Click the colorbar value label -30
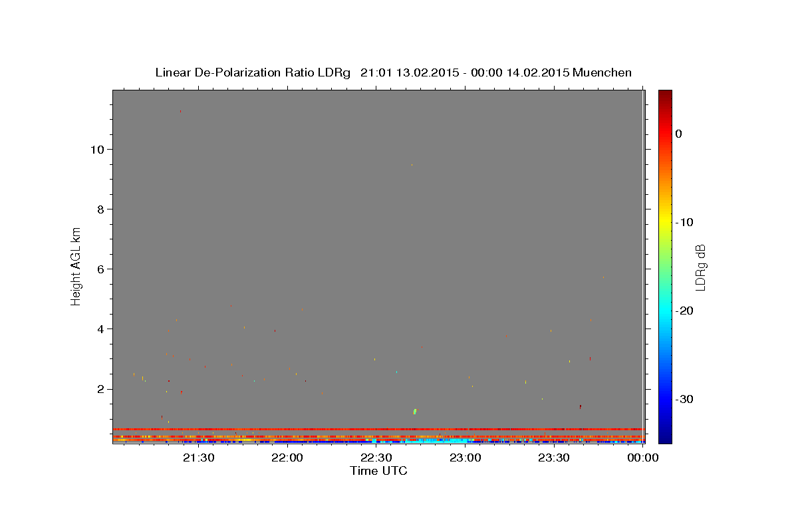Image resolution: width=798 pixels, height=532 pixels. pos(684,399)
